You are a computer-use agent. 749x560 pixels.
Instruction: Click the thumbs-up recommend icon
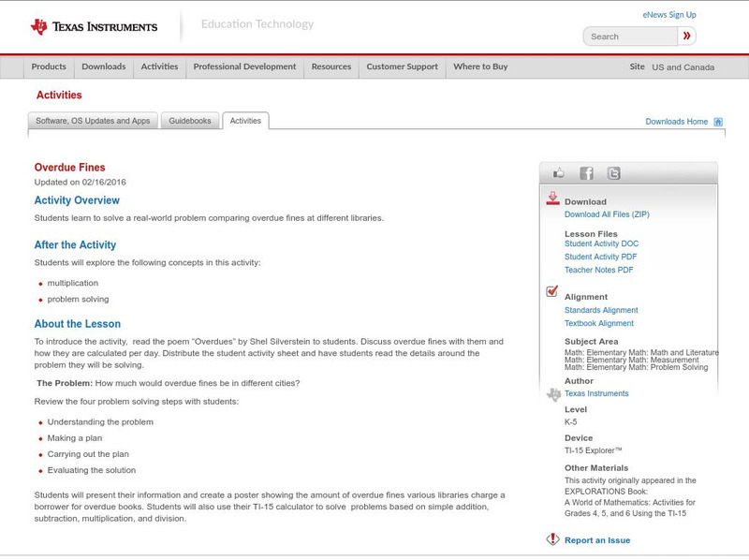tap(559, 172)
